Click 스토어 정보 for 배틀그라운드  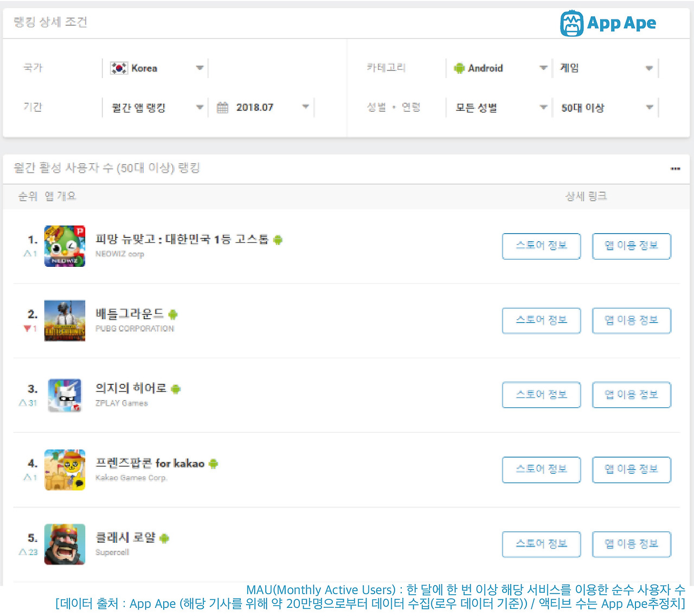(541, 320)
